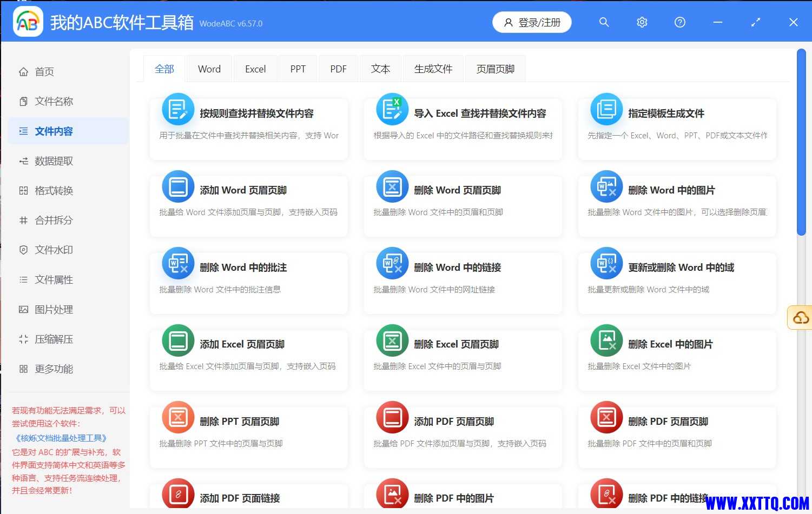Go to 首页 in the sidebar
The image size is (812, 514).
(69, 71)
